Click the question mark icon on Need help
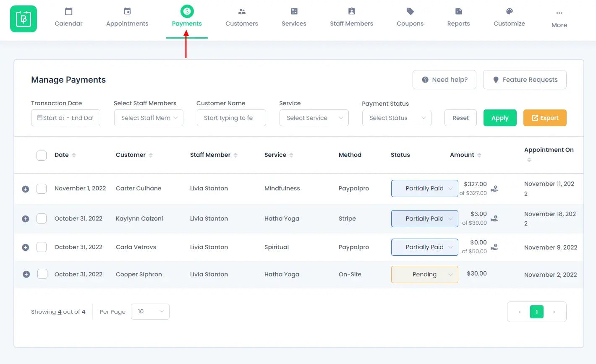This screenshot has height=364, width=596. tap(425, 79)
